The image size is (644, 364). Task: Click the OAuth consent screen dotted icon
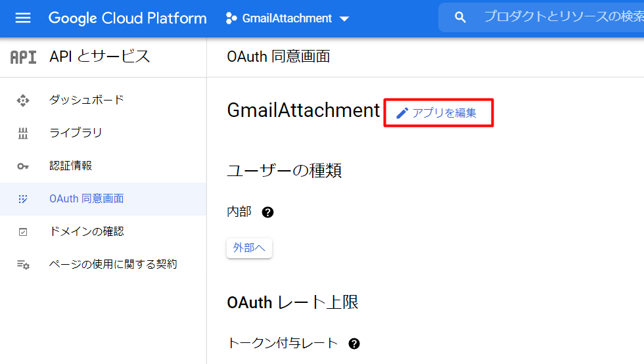point(23,199)
